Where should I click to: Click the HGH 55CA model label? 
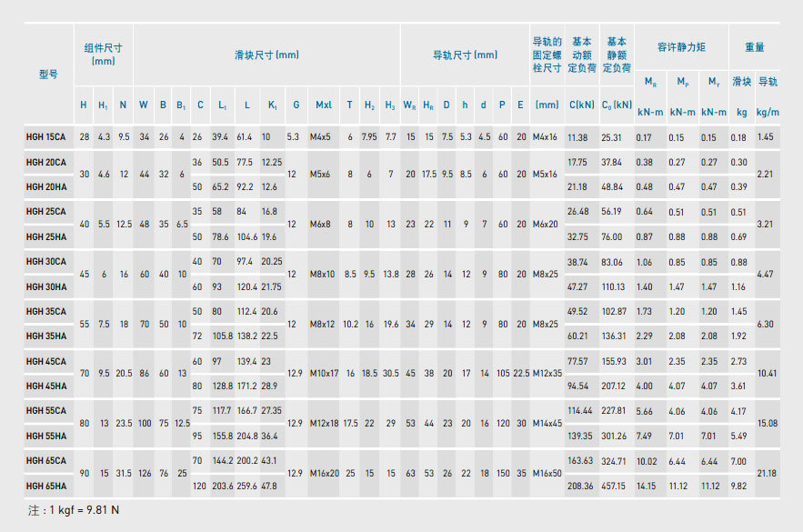pyautogui.click(x=46, y=411)
